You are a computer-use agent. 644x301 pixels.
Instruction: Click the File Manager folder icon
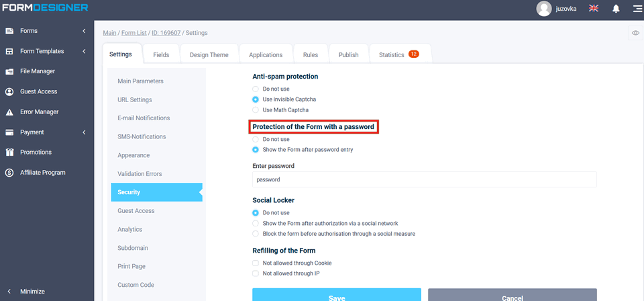[x=9, y=71]
